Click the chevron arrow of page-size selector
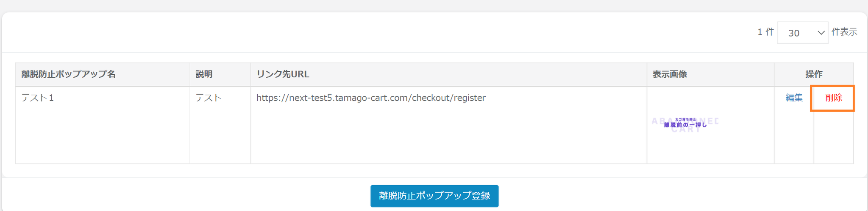 821,33
